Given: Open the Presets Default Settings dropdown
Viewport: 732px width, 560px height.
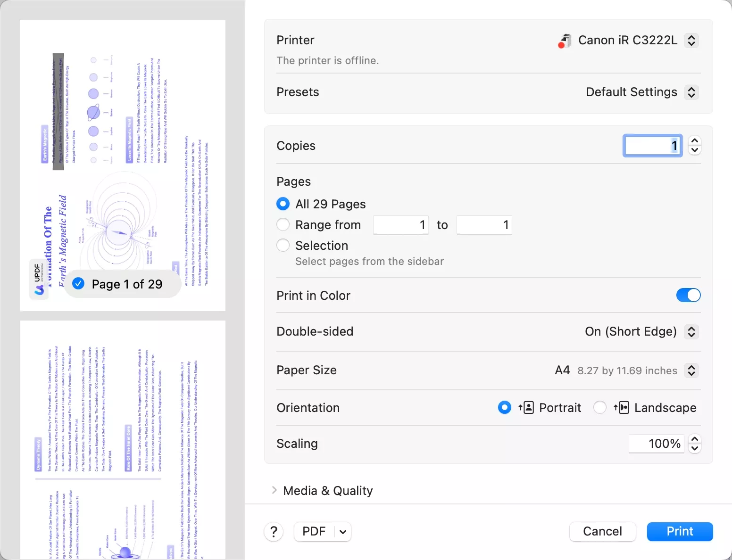Looking at the screenshot, I should [x=691, y=92].
